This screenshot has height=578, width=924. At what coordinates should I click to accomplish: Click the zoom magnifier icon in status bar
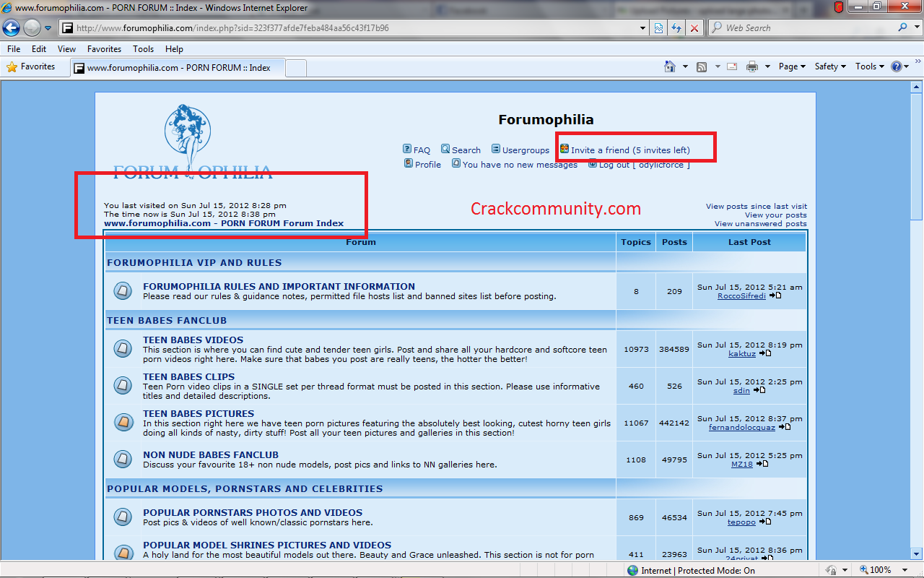tap(864, 570)
